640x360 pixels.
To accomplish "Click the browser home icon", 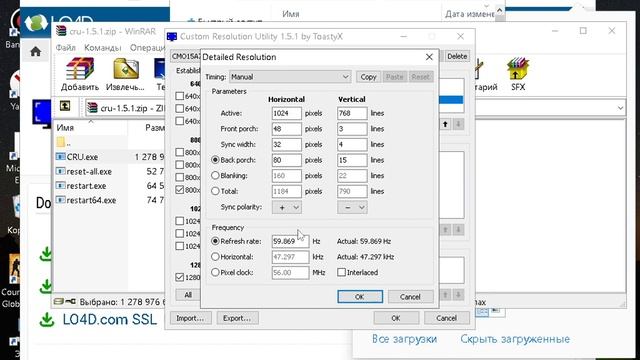I will point(36,51).
